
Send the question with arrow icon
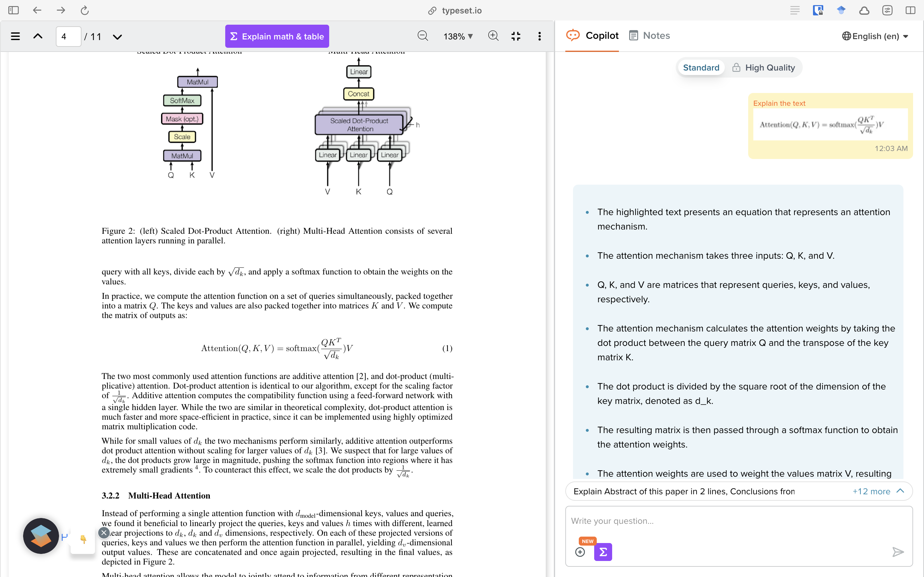coord(898,552)
